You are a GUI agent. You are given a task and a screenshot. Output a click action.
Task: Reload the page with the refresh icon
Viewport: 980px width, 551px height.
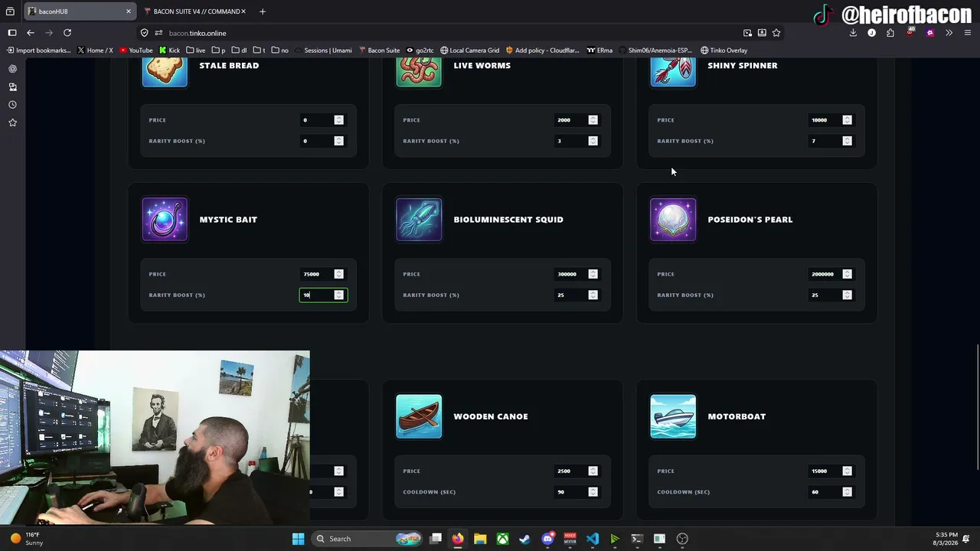pyautogui.click(x=67, y=33)
